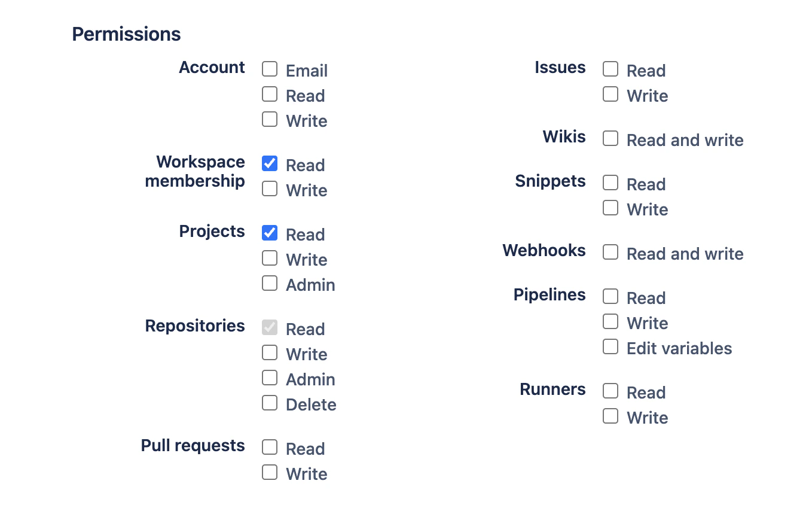The image size is (812, 511).
Task: Enable Workspace membership Write access
Action: [270, 188]
